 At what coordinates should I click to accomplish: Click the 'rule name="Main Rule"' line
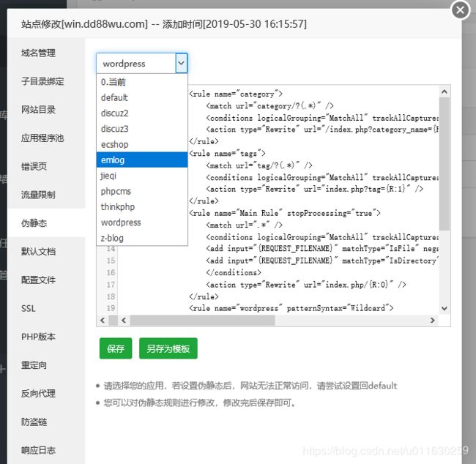[284, 213]
